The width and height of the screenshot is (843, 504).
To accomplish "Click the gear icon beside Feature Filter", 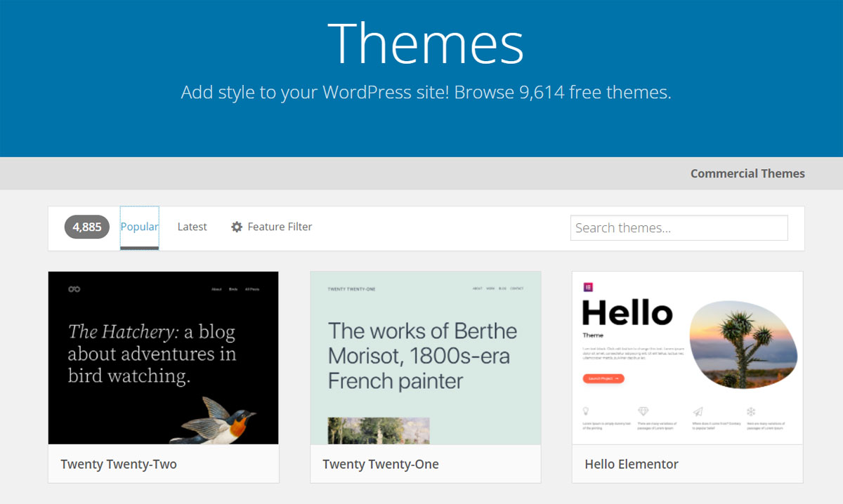I will (237, 227).
